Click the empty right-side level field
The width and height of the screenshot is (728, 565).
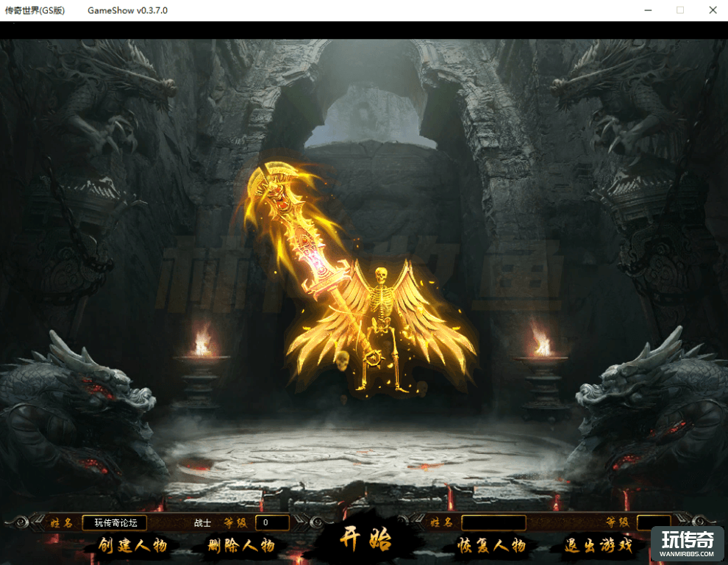pyautogui.click(x=654, y=523)
